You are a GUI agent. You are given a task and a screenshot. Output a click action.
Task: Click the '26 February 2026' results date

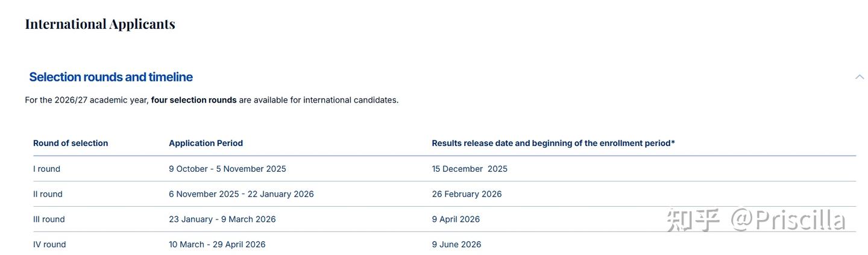point(467,194)
